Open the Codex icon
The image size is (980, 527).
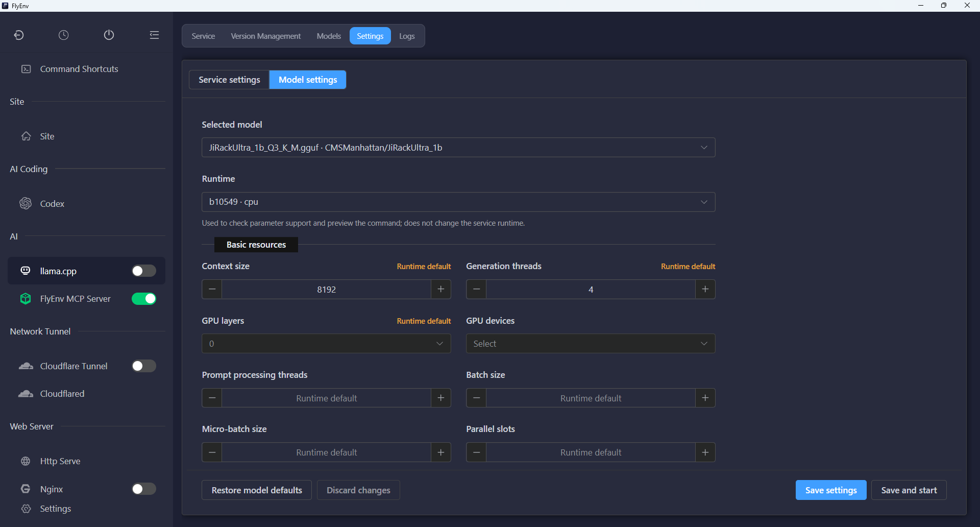point(26,203)
